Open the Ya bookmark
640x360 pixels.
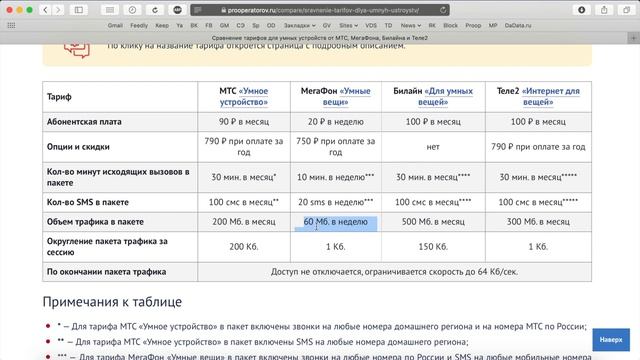click(x=179, y=25)
